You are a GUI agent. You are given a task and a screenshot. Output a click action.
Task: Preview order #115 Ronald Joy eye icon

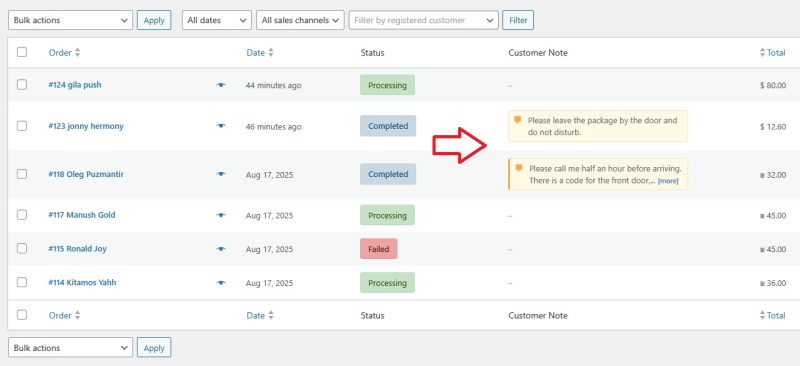click(220, 249)
